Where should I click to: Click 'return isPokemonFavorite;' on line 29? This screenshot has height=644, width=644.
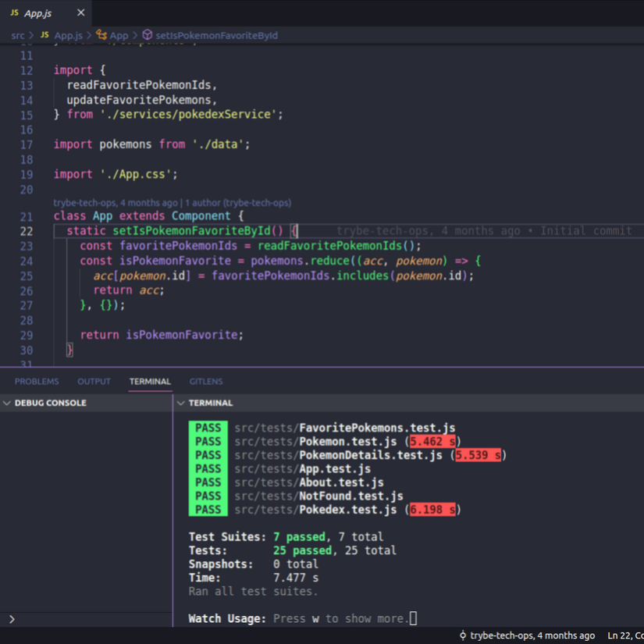(162, 335)
